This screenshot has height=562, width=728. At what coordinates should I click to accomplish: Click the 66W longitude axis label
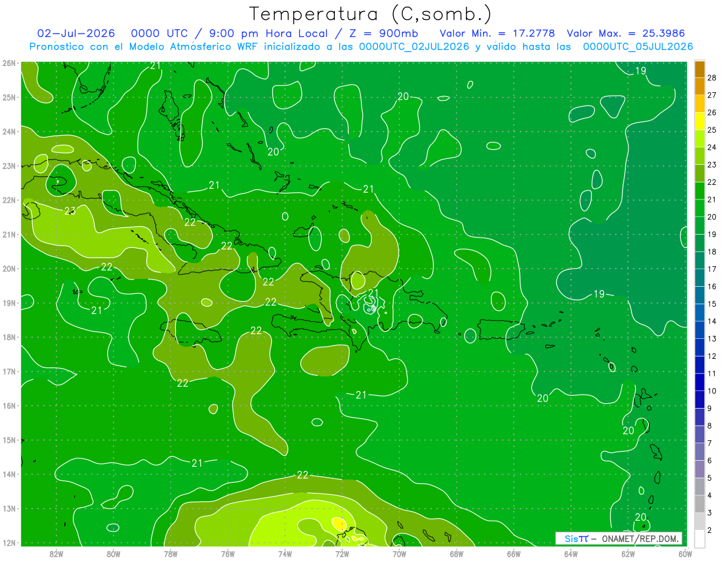(x=513, y=554)
